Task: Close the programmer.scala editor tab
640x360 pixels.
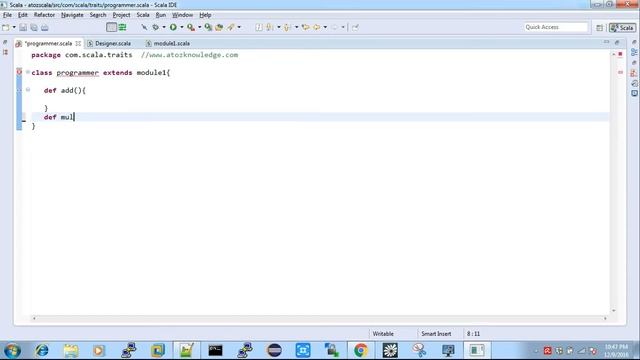Action: pos(78,43)
